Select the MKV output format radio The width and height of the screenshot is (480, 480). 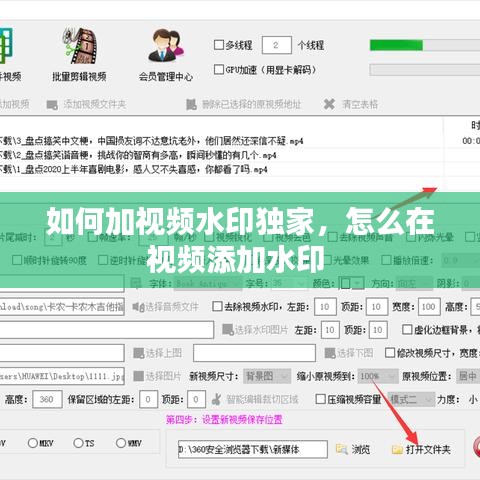pos(33,443)
